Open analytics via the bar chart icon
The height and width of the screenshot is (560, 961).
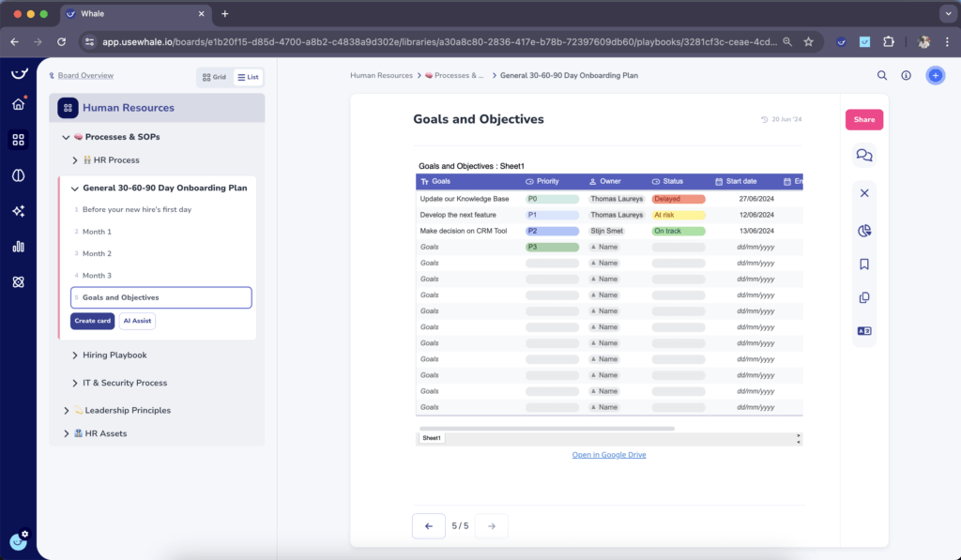tap(17, 246)
